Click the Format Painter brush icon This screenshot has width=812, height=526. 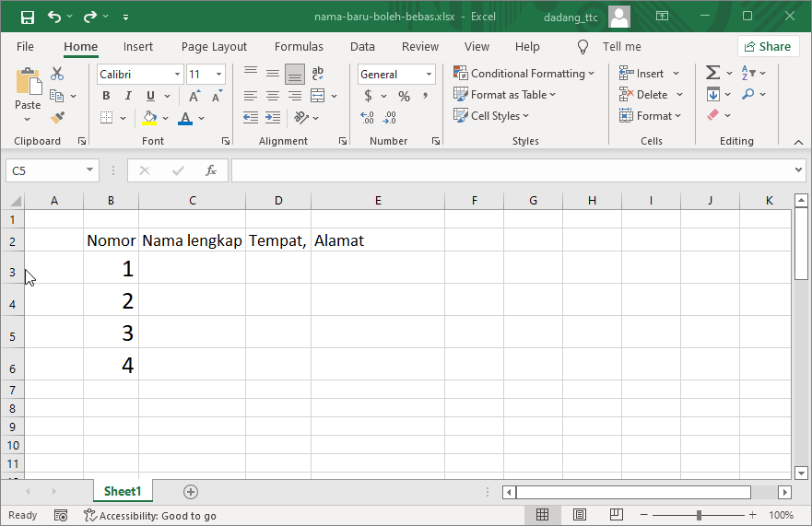[57, 117]
